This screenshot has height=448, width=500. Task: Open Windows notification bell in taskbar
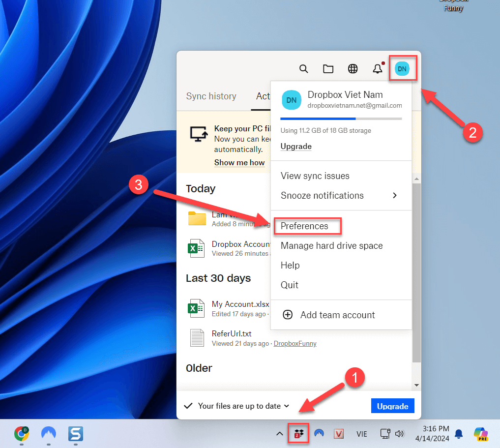pos(459,434)
